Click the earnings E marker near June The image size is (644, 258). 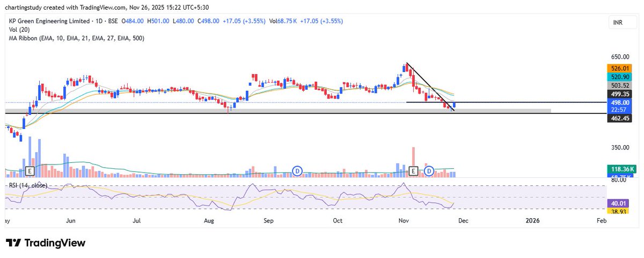click(30, 171)
